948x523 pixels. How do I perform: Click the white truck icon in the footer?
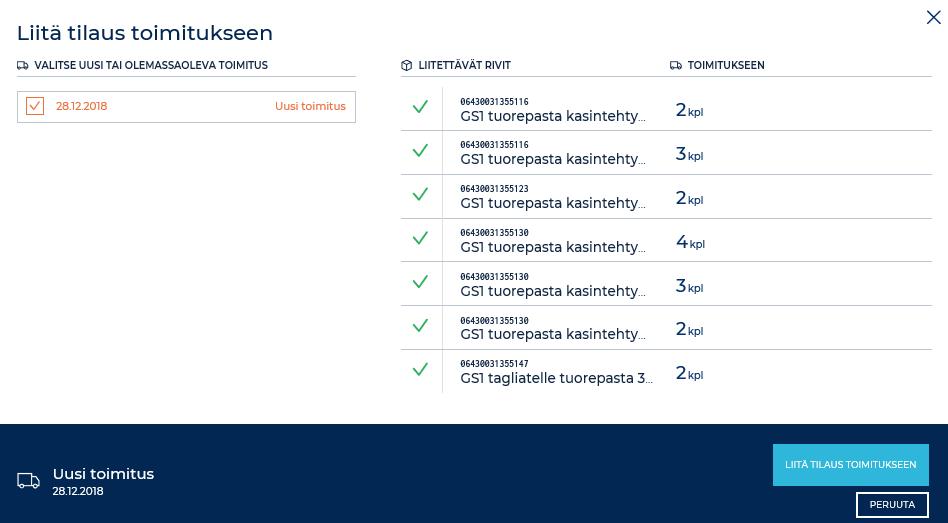click(x=28, y=481)
